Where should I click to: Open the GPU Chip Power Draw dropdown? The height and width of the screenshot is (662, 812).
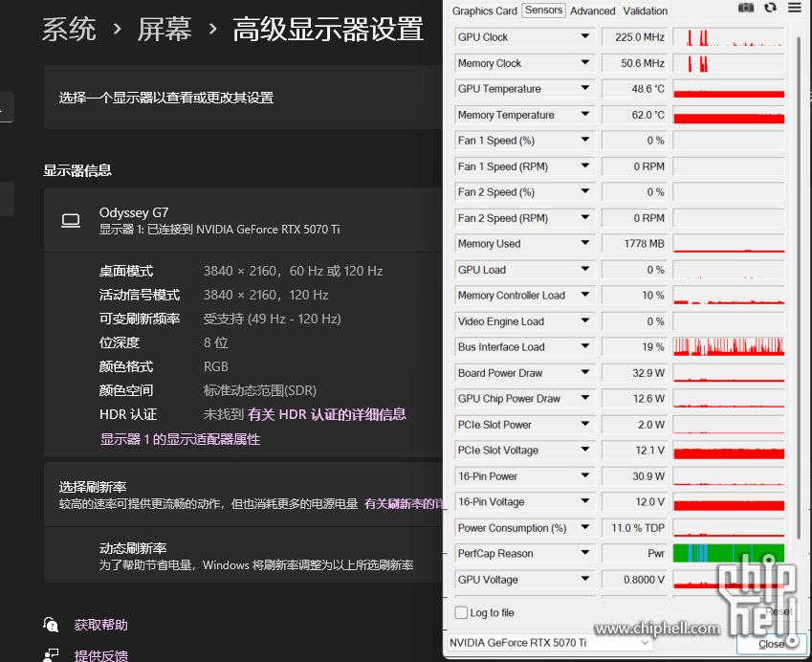[x=585, y=398]
